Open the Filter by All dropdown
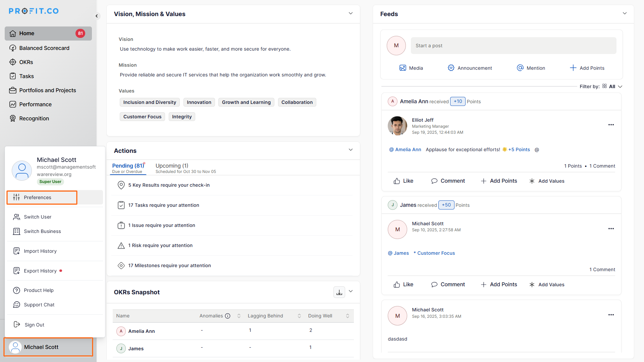Viewport: 644px width, 362px height. (612, 86)
